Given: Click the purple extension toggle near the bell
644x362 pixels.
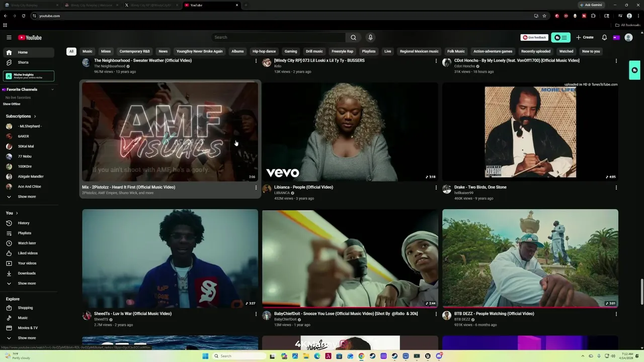Looking at the screenshot, I should pos(616,37).
